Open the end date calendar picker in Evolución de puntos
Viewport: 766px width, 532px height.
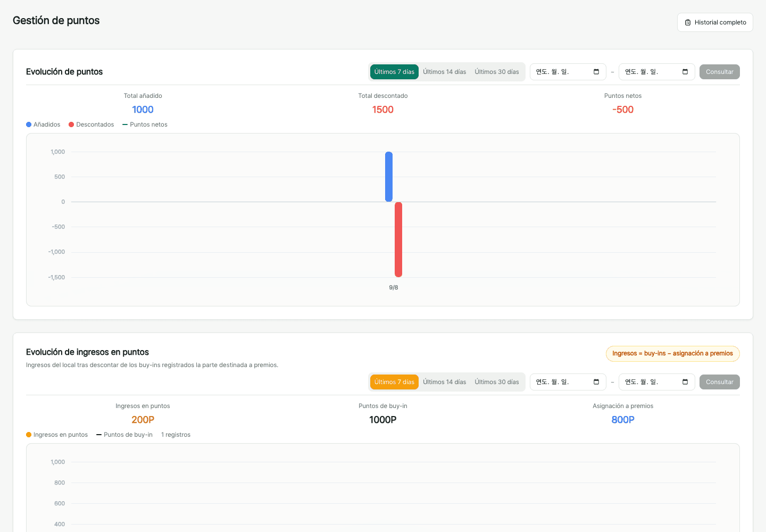pyautogui.click(x=685, y=72)
